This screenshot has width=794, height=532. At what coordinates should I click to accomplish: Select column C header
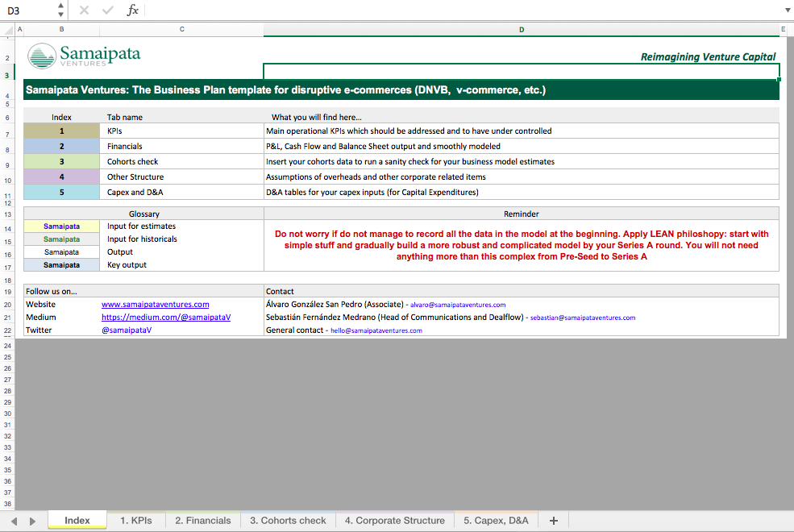(182, 29)
